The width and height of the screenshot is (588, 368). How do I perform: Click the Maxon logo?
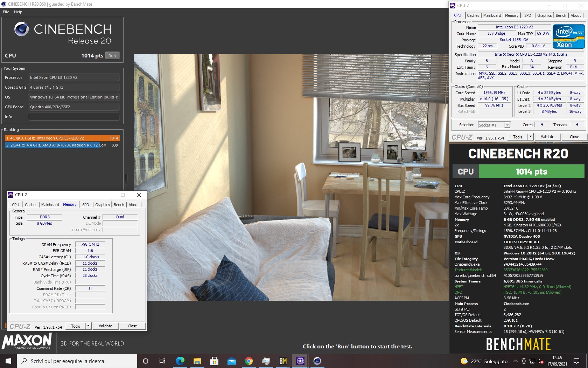pos(27,341)
